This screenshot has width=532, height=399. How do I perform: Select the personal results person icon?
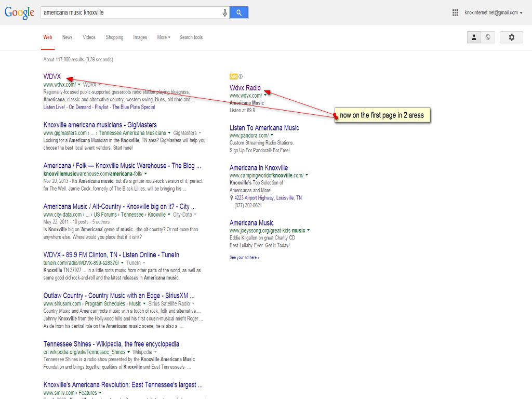tap(474, 37)
